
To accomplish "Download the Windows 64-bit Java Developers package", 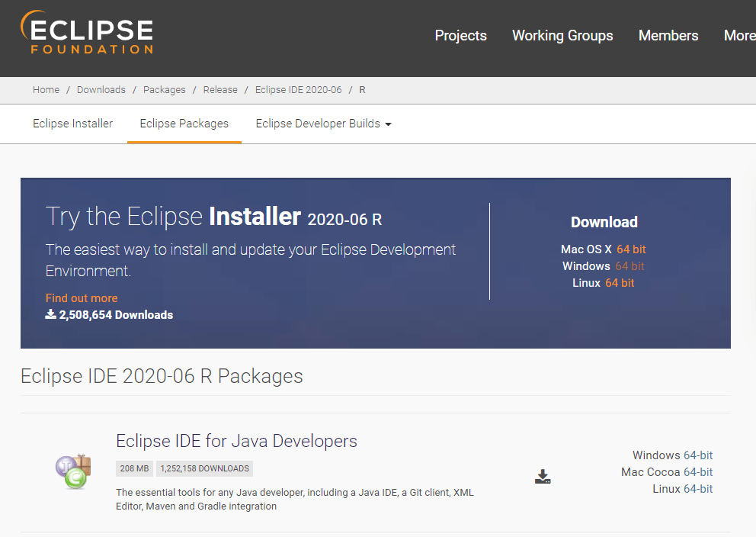I will (697, 455).
